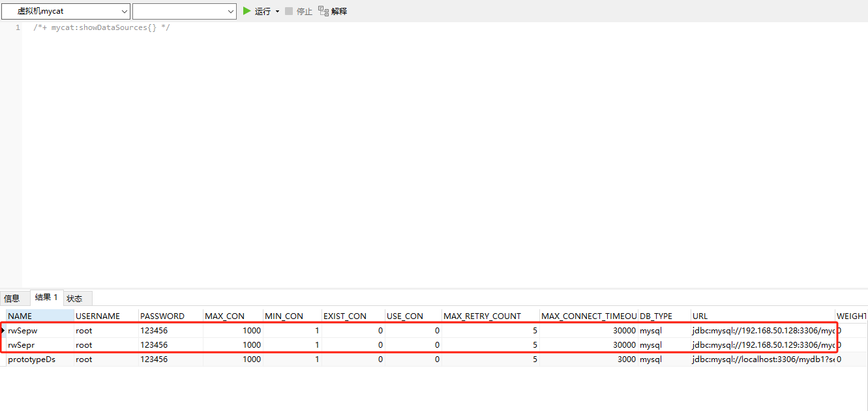Image resolution: width=868 pixels, height=411 pixels.
Task: Select the 结果 1 tab
Action: [45, 297]
